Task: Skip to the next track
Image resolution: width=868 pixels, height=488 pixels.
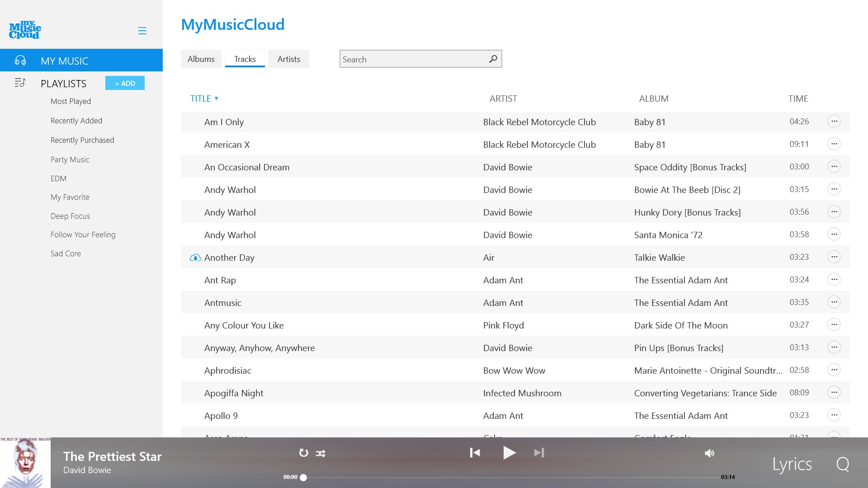Action: [x=539, y=453]
